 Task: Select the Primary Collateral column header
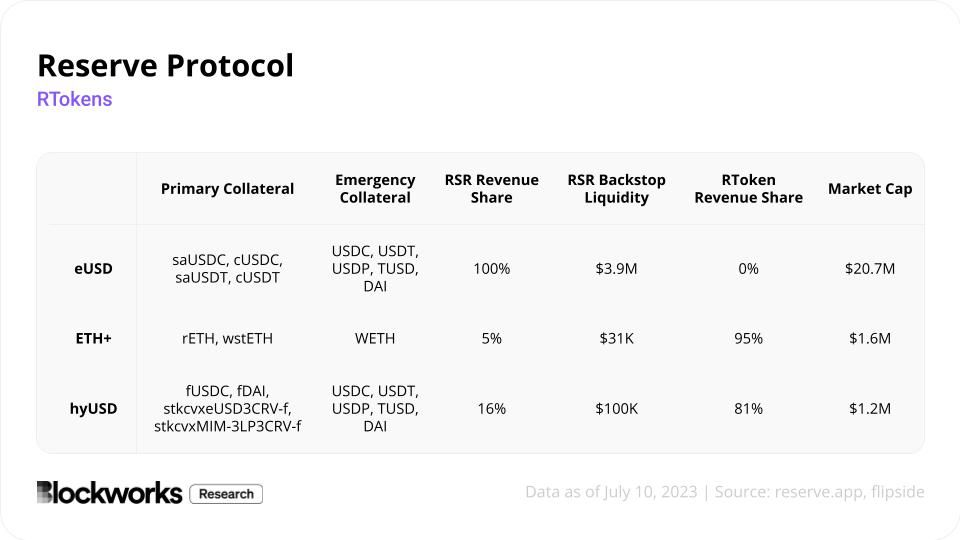pos(227,189)
